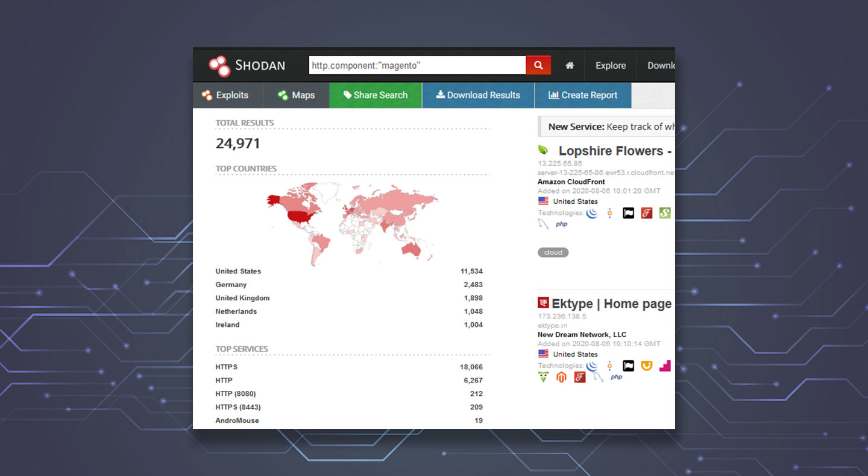Filter by United Kingdom country row
The height and width of the screenshot is (476, 868).
coord(349,298)
